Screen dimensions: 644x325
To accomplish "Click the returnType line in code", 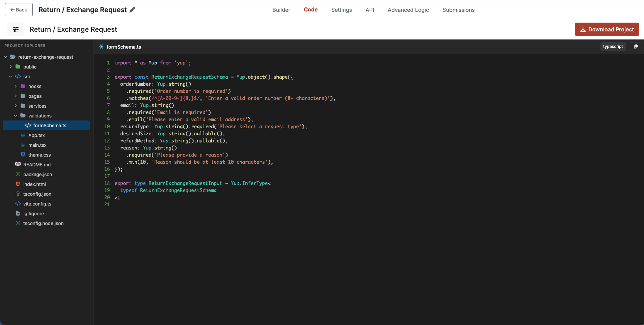I will 213,127.
